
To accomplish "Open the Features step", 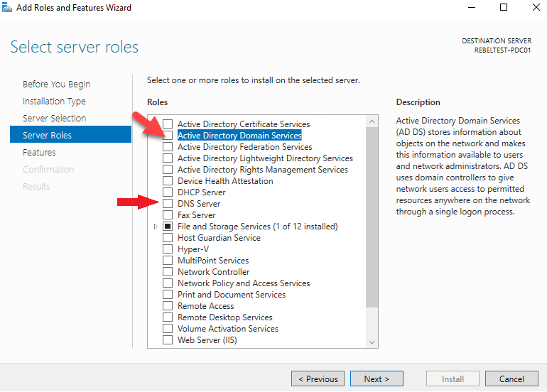I will (39, 153).
